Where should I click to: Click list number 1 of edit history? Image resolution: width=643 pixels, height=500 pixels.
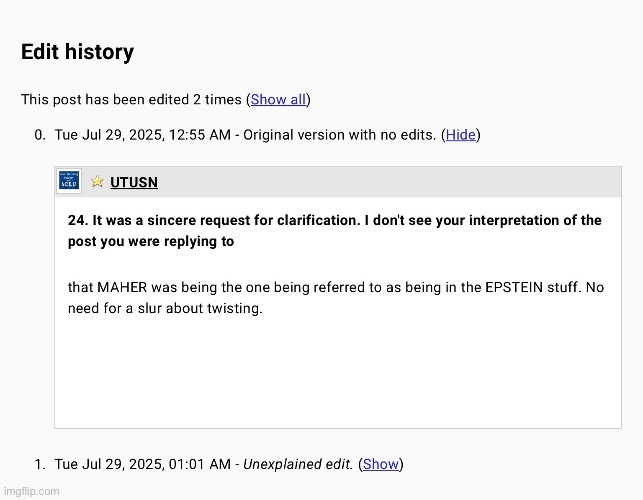pyautogui.click(x=39, y=464)
